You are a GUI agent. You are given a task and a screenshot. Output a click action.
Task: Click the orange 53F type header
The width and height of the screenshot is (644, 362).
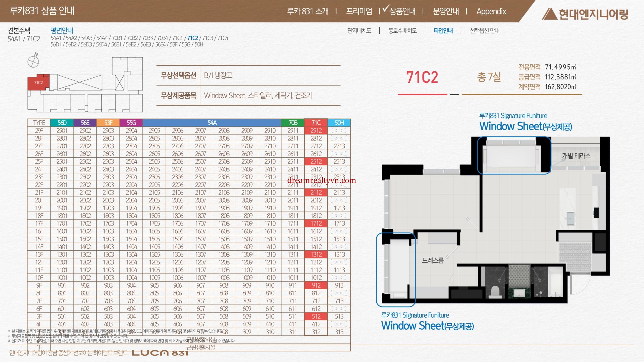[108, 123]
